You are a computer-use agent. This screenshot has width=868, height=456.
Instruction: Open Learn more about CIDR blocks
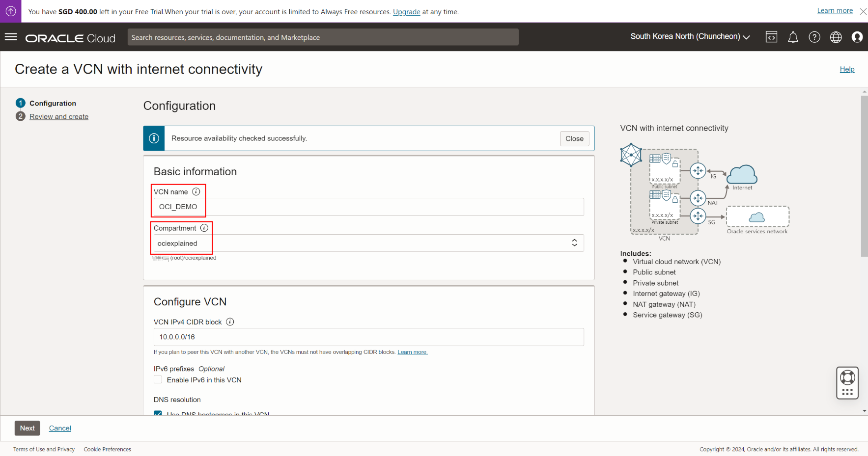(x=413, y=352)
